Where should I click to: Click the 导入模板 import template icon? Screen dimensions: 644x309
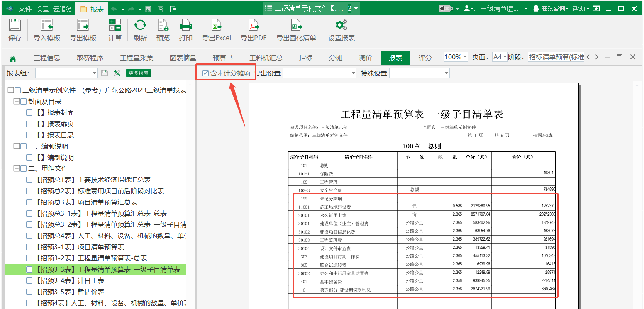(x=47, y=25)
